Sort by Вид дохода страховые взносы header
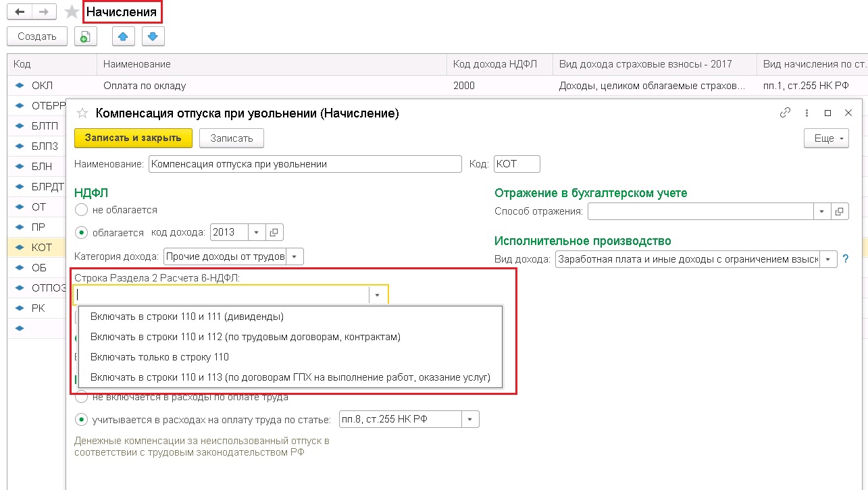The image size is (868, 490). 655,64
